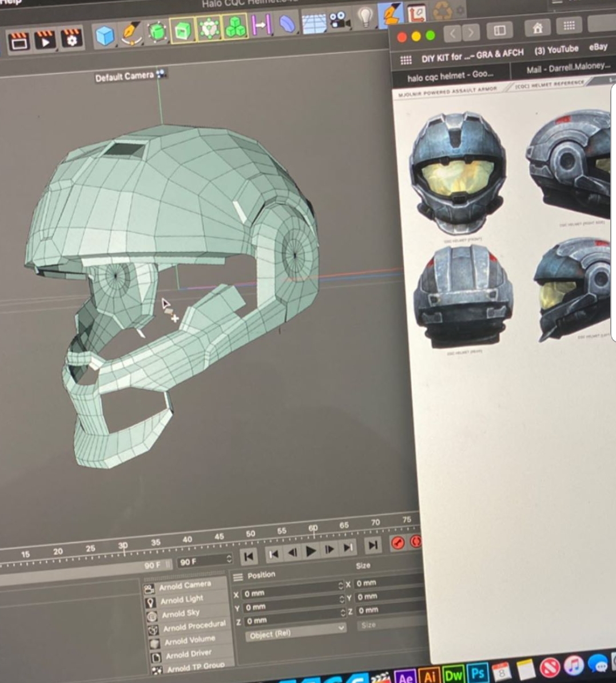Step to next frame

tap(329, 549)
